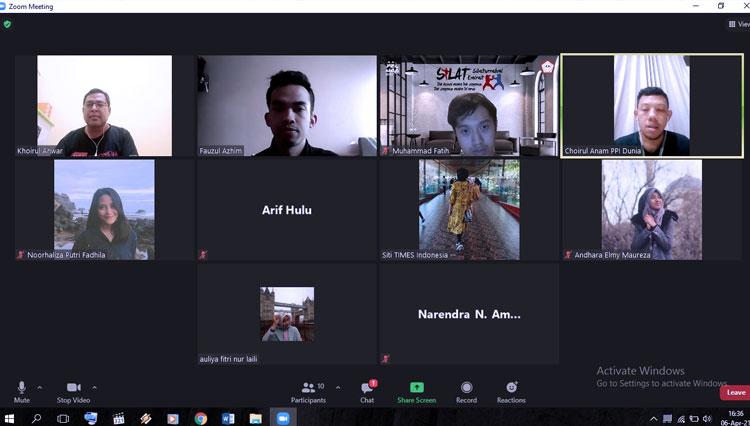Image resolution: width=750 pixels, height=426 pixels.
Task: Expand video options arrow beside Stop Video
Action: point(94,387)
